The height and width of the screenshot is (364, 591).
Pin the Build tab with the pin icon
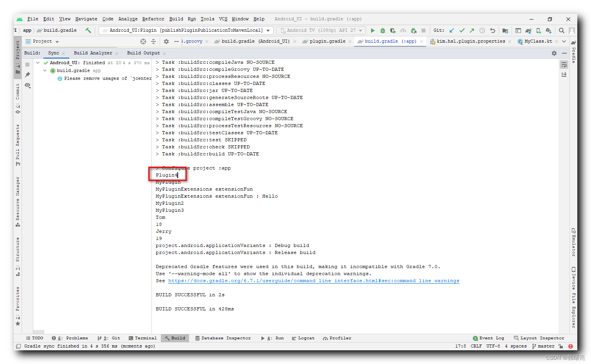coord(27,75)
